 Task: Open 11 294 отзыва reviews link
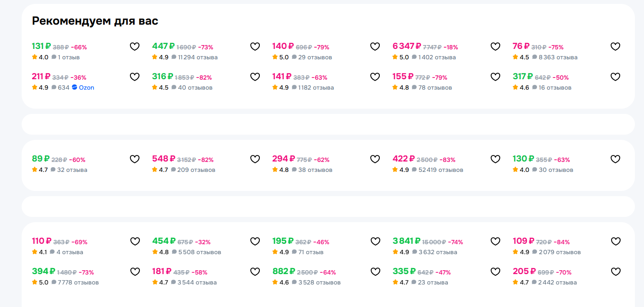(194, 57)
